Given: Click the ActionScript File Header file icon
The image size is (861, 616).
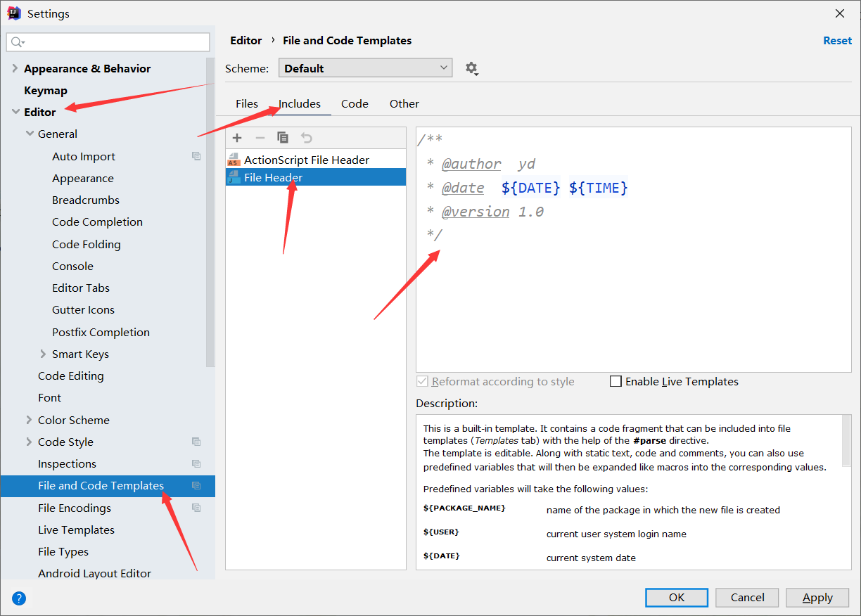Looking at the screenshot, I should pyautogui.click(x=234, y=160).
